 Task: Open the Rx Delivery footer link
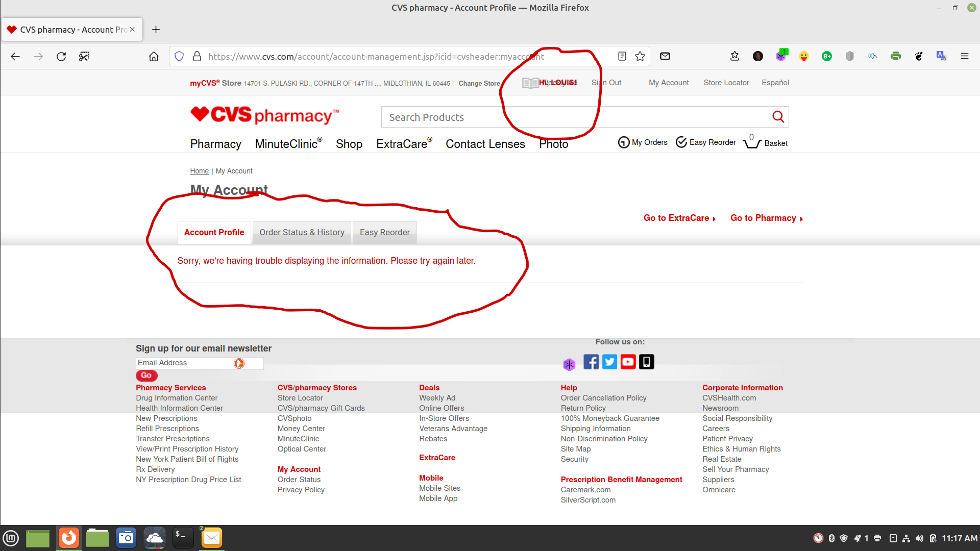(x=155, y=469)
